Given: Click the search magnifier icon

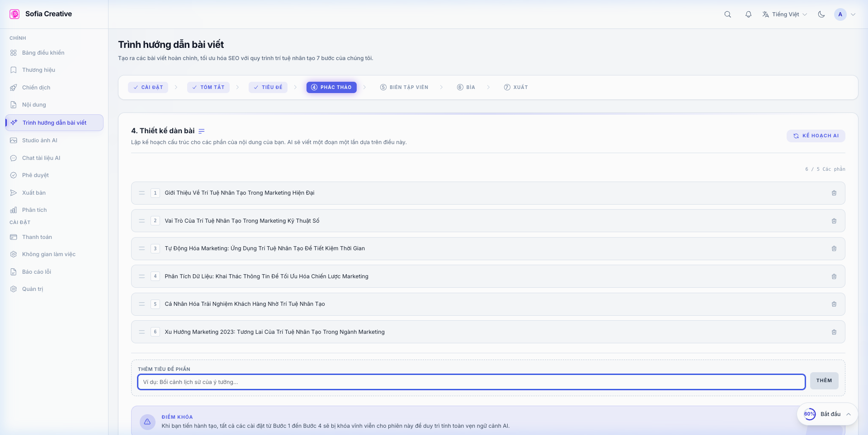Looking at the screenshot, I should point(727,14).
